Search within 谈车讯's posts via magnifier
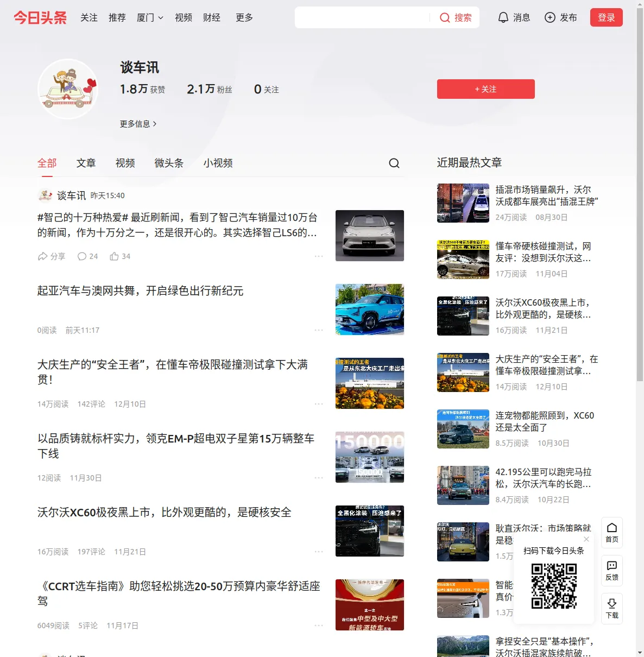The image size is (644, 657). coord(394,163)
